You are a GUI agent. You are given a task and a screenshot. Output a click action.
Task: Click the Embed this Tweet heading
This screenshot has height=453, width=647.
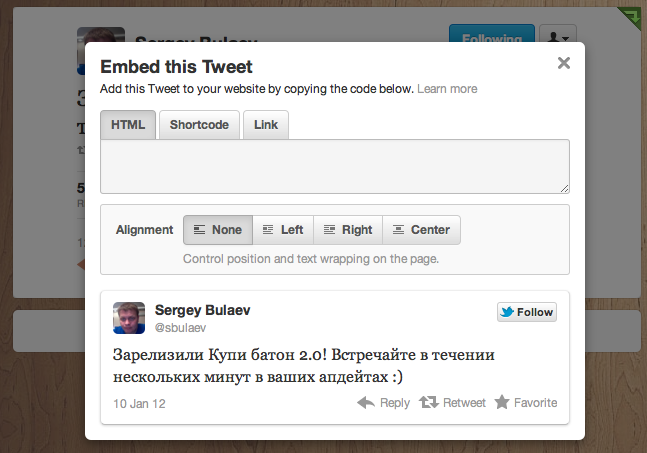click(x=176, y=67)
